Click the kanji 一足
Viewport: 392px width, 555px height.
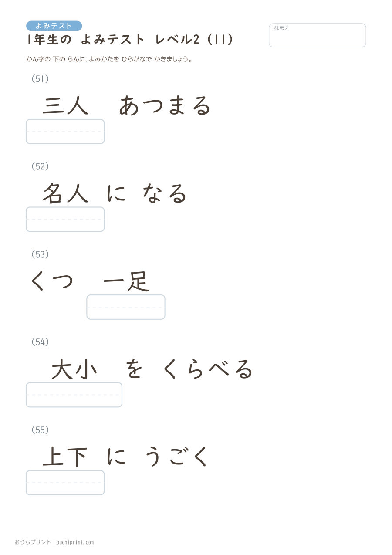pos(126,281)
